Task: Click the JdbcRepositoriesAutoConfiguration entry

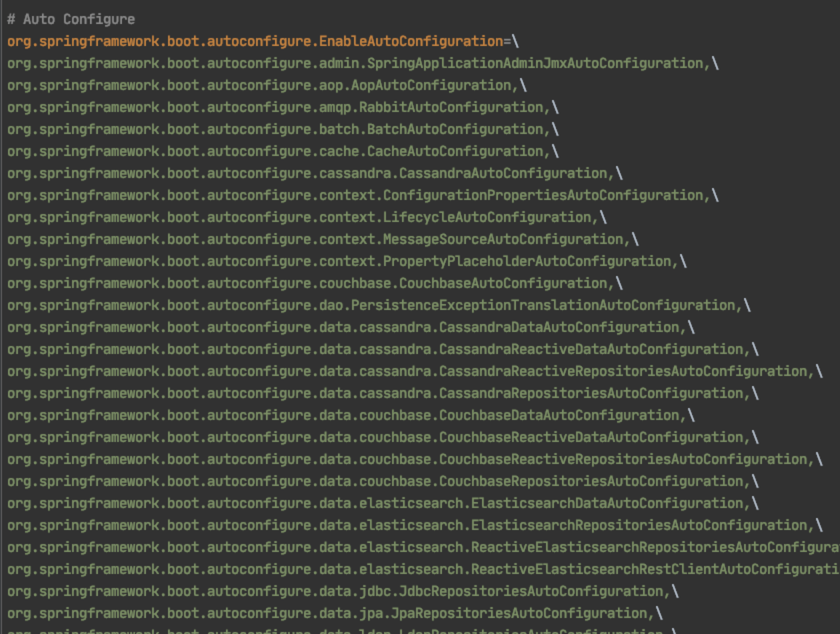Action: [343, 591]
